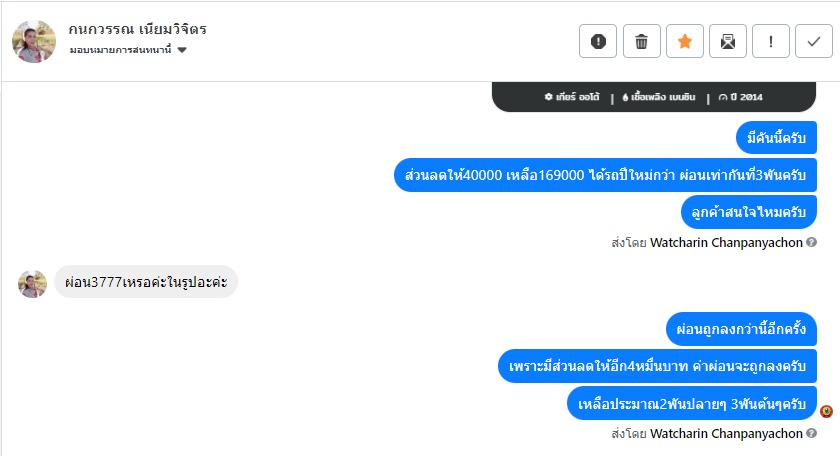Click the first sender name Watcharin Chanpanyachon
Viewport: 840px width, 456px height.
point(726,242)
